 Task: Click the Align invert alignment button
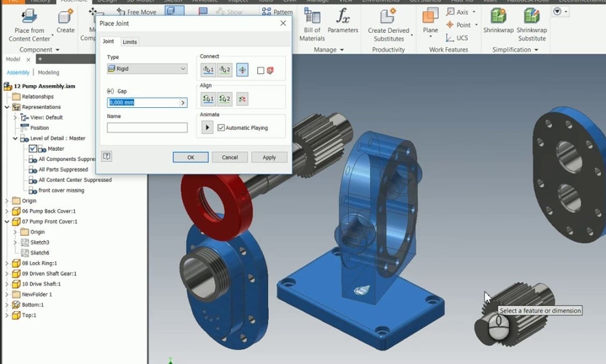[242, 99]
